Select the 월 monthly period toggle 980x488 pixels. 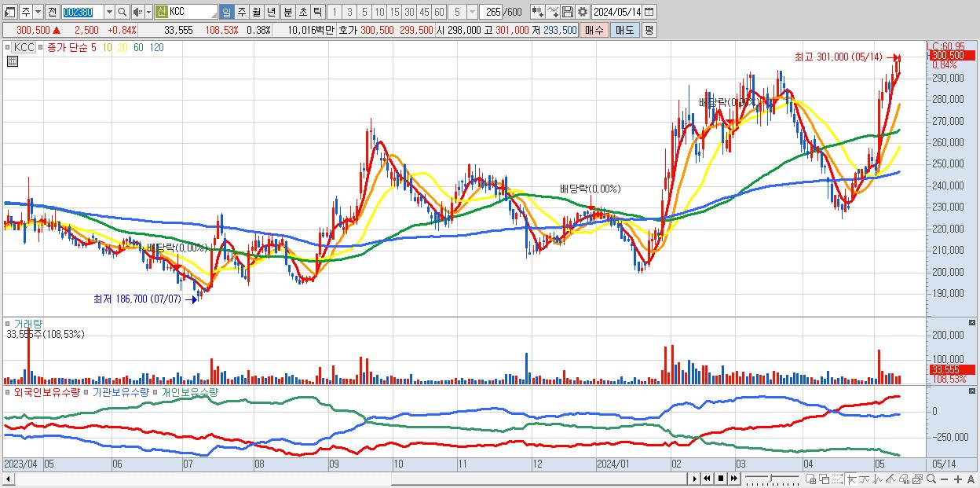coord(256,12)
